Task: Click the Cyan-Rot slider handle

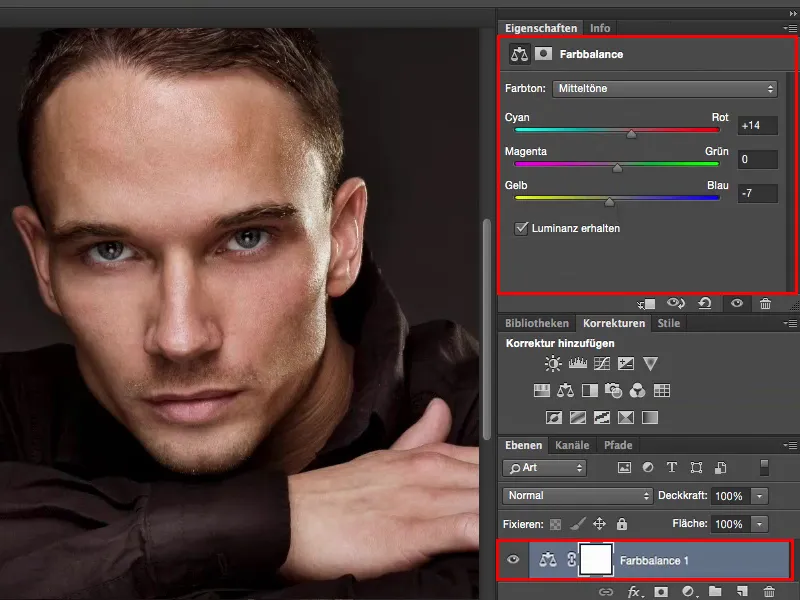Action: [631, 134]
